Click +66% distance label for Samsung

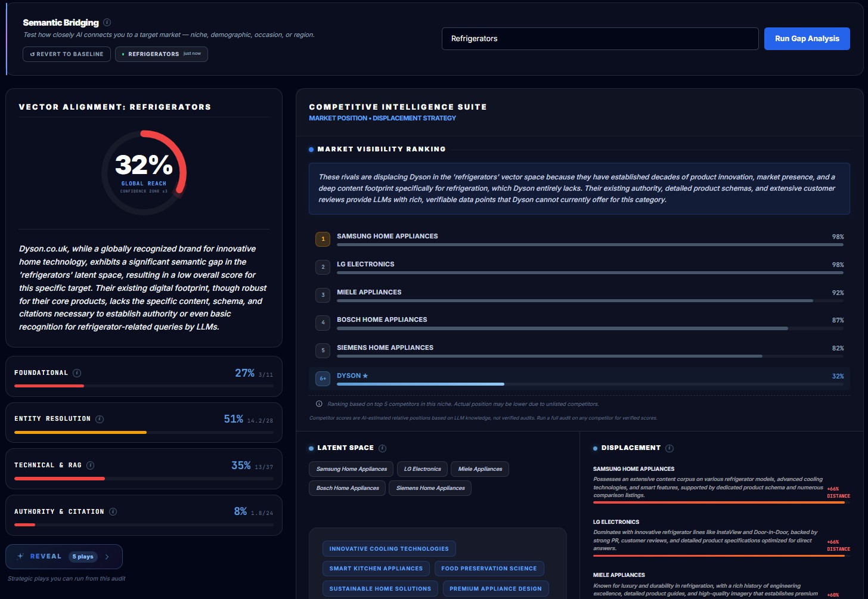coord(838,492)
